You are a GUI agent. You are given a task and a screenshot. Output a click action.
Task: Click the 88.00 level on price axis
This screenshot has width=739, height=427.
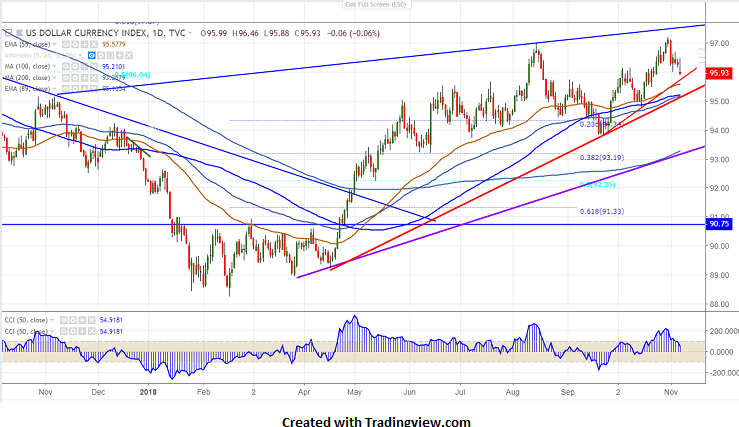click(720, 304)
